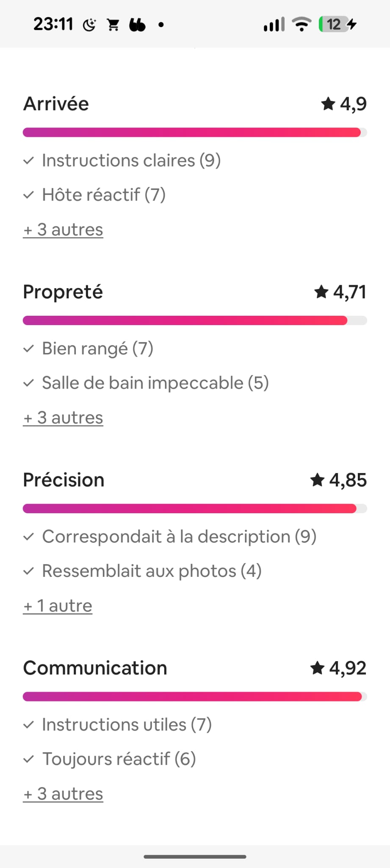Open "+ 3 autres" under Communication
390x868 pixels.
(x=63, y=794)
